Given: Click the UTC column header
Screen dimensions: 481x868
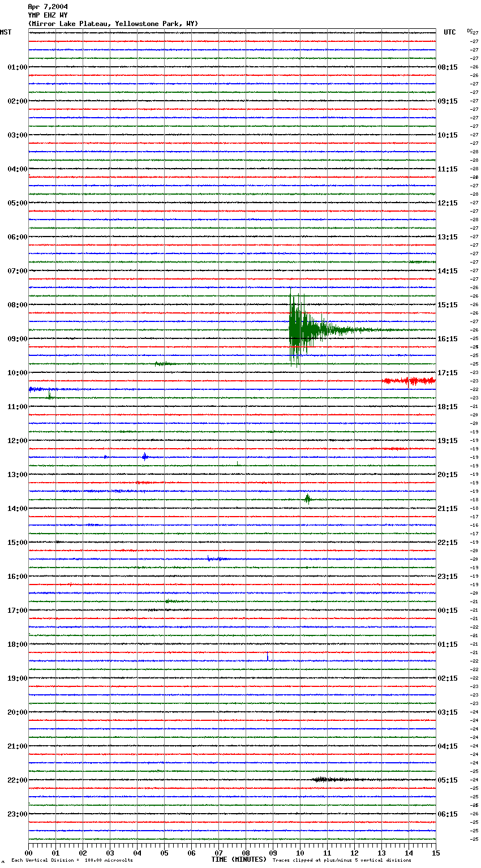Looking at the screenshot, I should click(450, 32).
